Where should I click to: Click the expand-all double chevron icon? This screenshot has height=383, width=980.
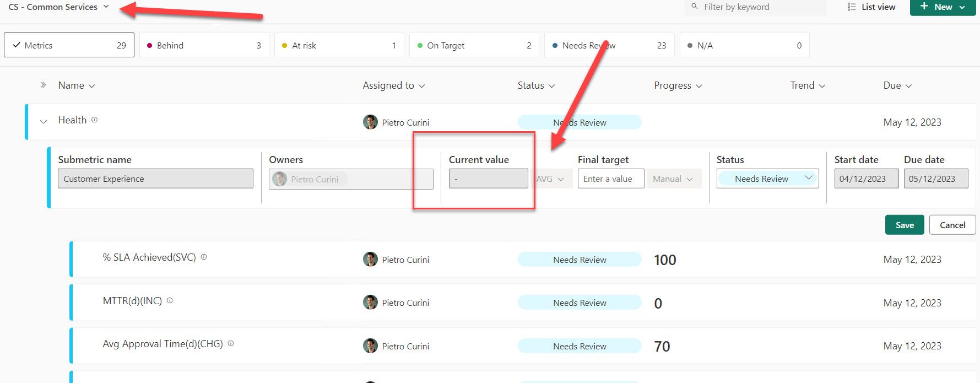point(43,85)
